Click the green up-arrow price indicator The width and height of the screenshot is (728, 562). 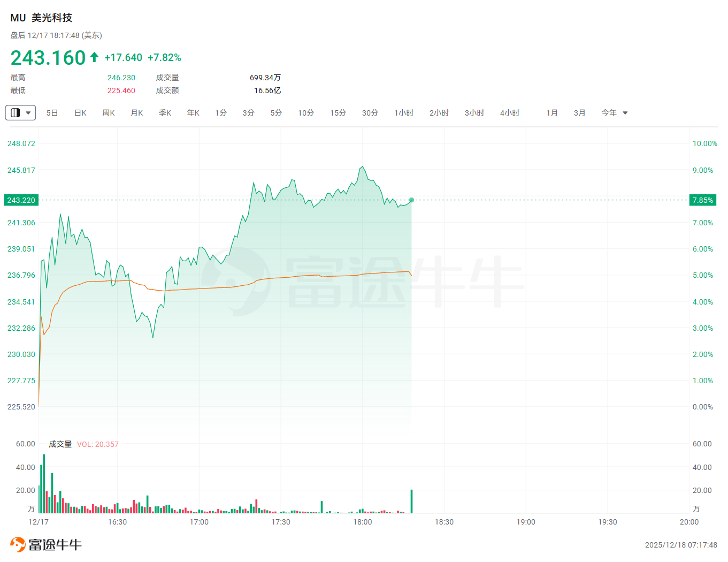coord(94,57)
